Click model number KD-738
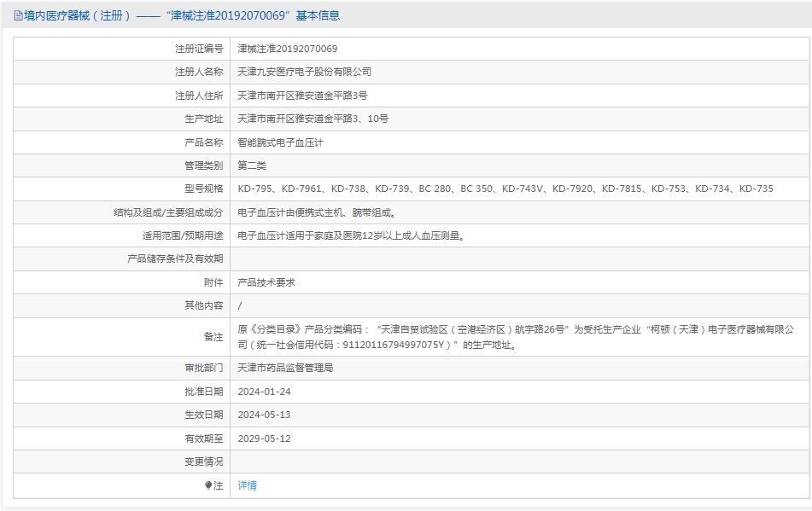This screenshot has width=812, height=511. 348,189
